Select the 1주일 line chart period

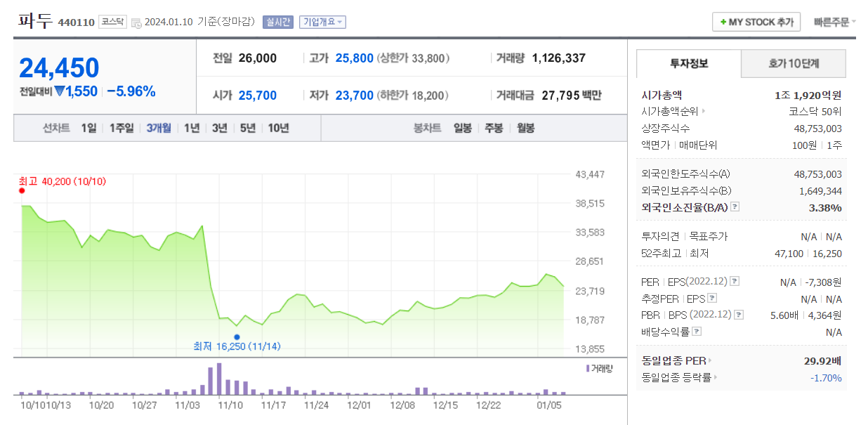[x=121, y=128]
